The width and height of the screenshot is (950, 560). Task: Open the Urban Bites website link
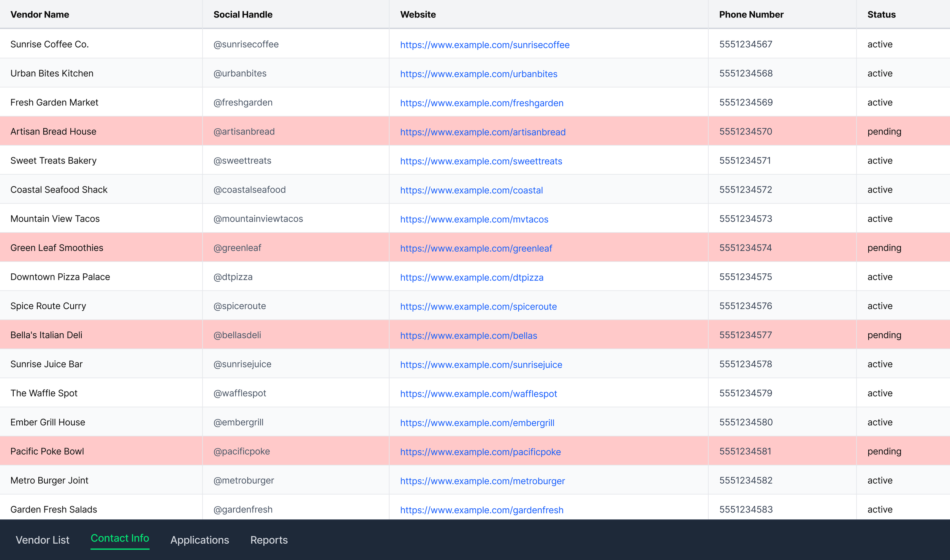point(478,74)
